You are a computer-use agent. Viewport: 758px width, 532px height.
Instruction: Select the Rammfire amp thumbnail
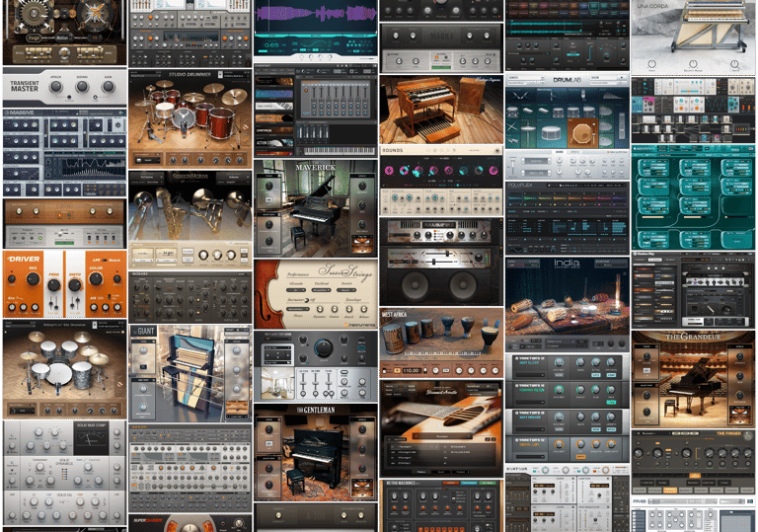(441, 262)
